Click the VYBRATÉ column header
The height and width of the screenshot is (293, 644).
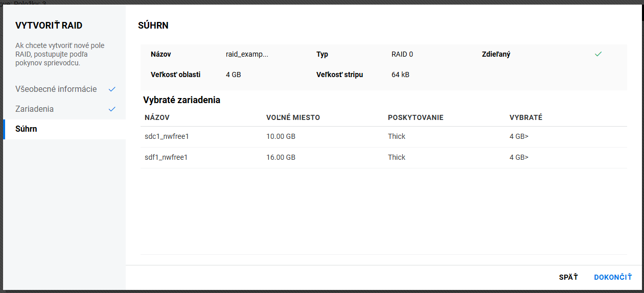(525, 118)
